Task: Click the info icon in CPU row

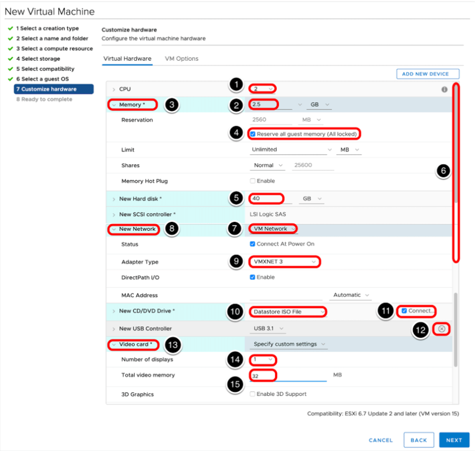Action: [444, 90]
